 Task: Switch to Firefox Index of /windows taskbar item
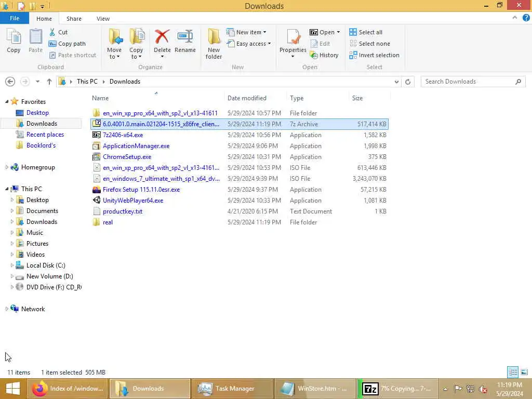[x=67, y=389]
